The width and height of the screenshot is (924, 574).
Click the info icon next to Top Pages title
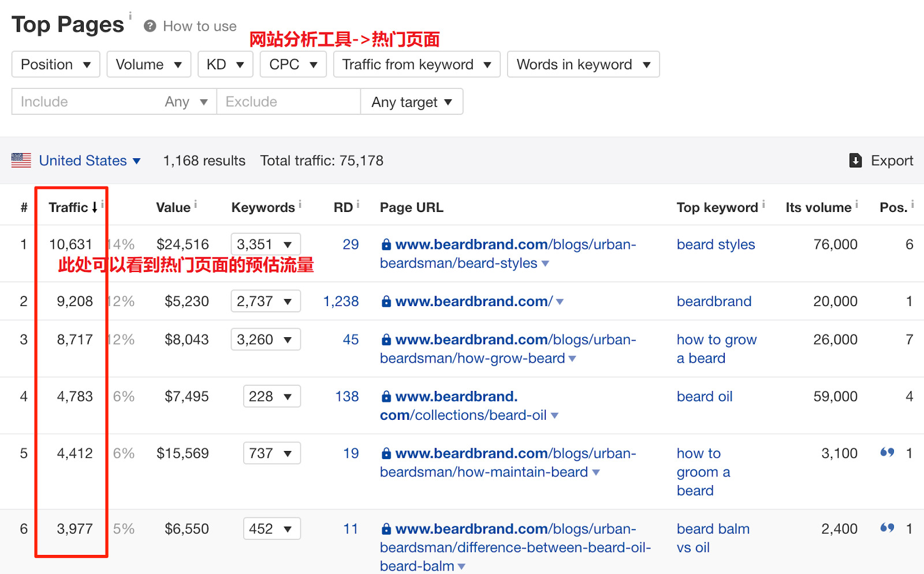tap(131, 16)
